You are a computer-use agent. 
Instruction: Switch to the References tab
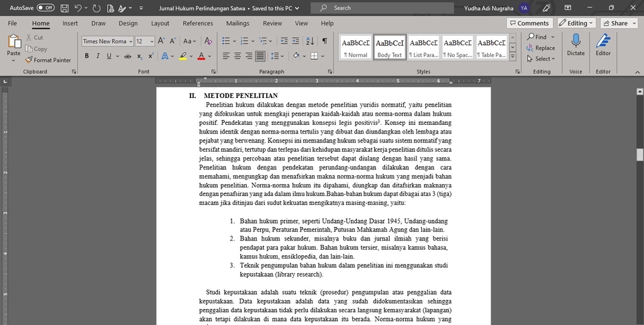198,24
